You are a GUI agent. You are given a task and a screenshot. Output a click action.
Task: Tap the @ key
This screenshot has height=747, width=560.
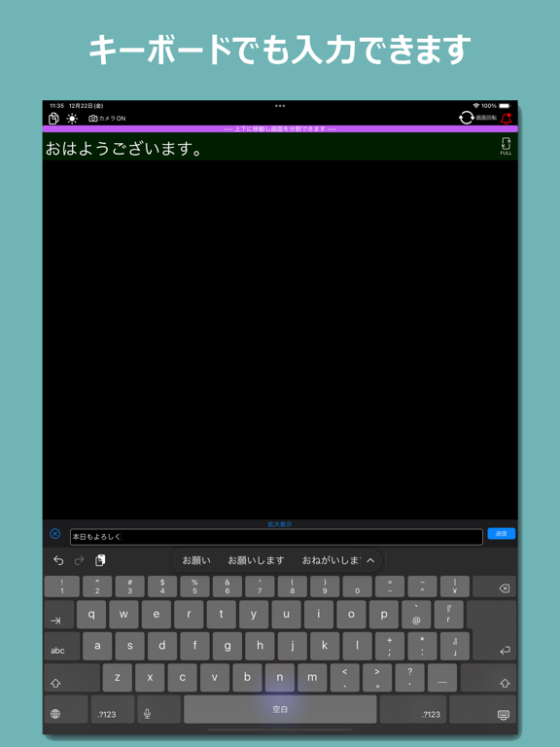coord(416,615)
